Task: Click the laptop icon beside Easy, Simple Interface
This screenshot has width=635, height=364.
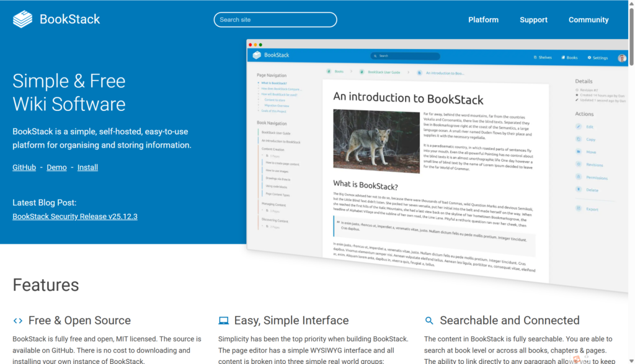Action: 224,321
